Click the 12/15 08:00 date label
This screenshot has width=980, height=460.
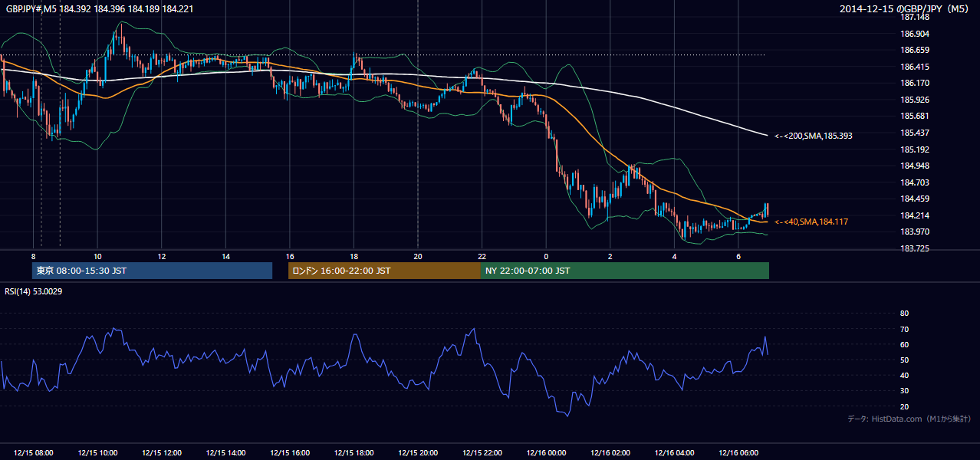click(x=34, y=453)
